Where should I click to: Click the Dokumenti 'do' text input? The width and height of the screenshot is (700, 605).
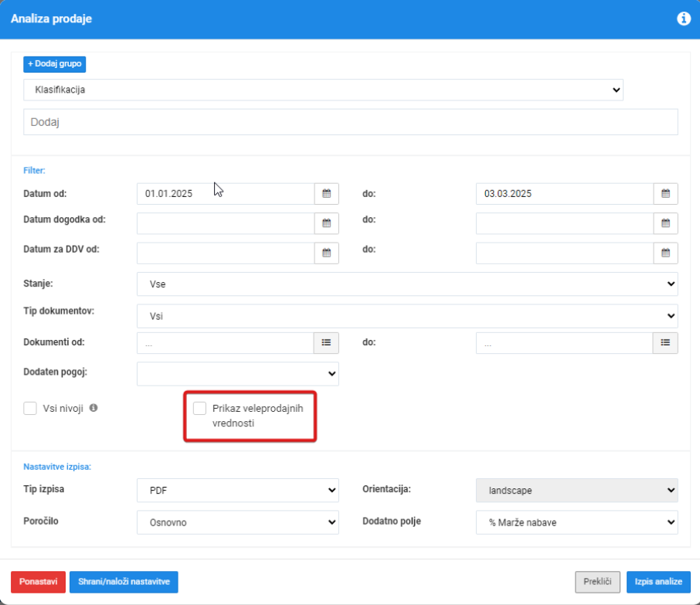(x=565, y=343)
